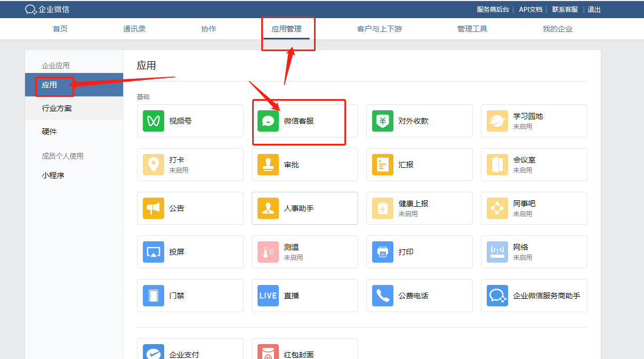Viewport: 644px width, 359px height.
Task: Open the 公告 megaphone icon
Action: 154,208
